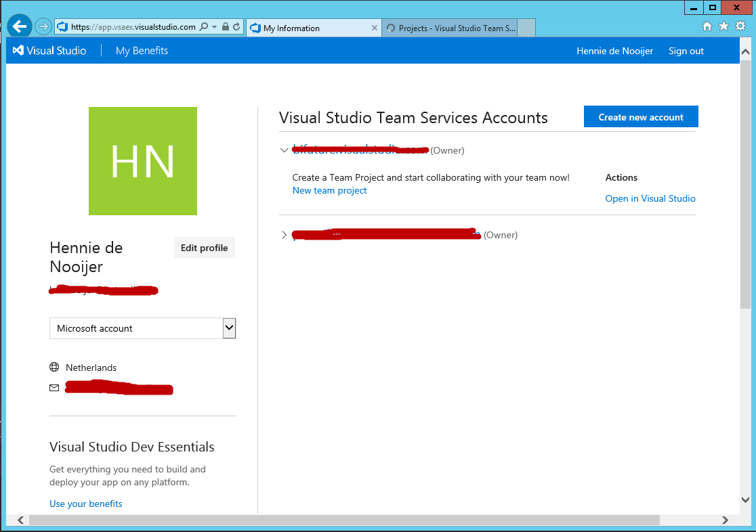Click the globe icon beside Netherlands
The width and height of the screenshot is (756, 532).
54,367
